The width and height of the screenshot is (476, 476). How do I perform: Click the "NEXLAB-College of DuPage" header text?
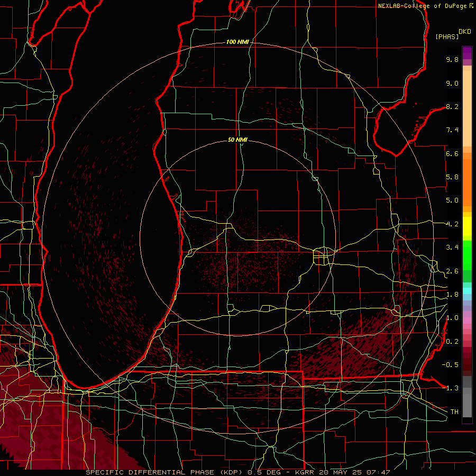[423, 6]
